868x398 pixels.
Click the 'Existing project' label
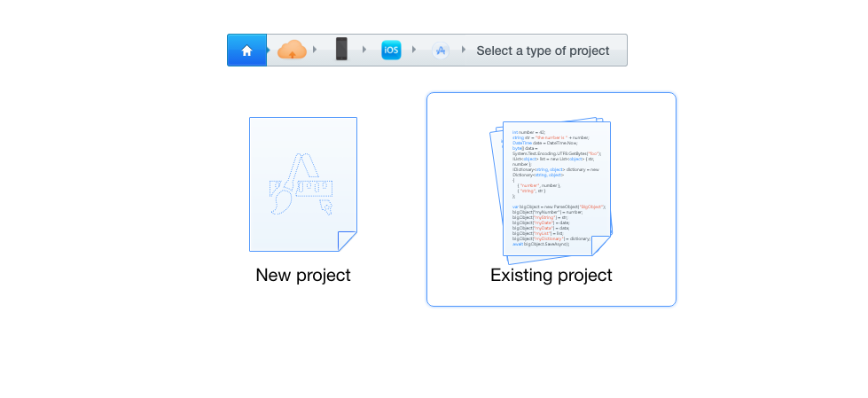[x=551, y=275]
